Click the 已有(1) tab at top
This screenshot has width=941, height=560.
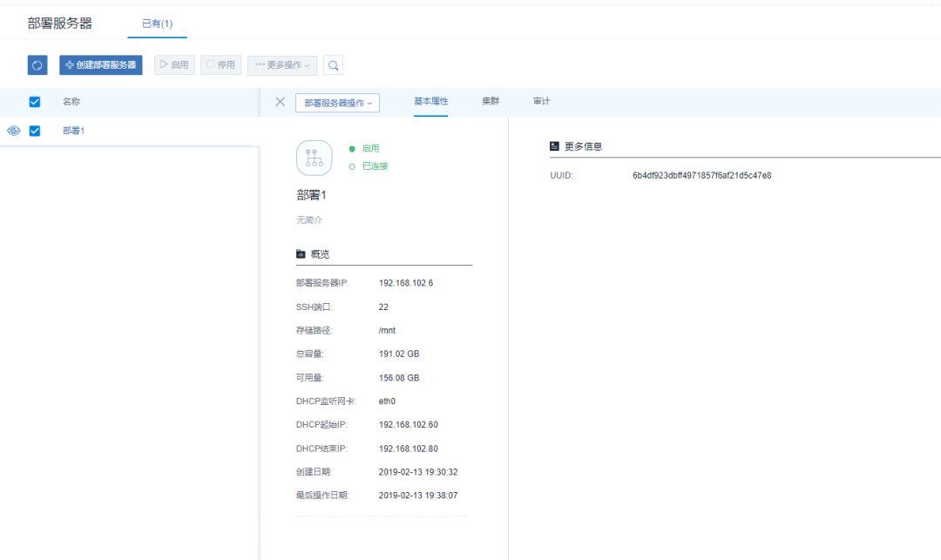[x=157, y=24]
